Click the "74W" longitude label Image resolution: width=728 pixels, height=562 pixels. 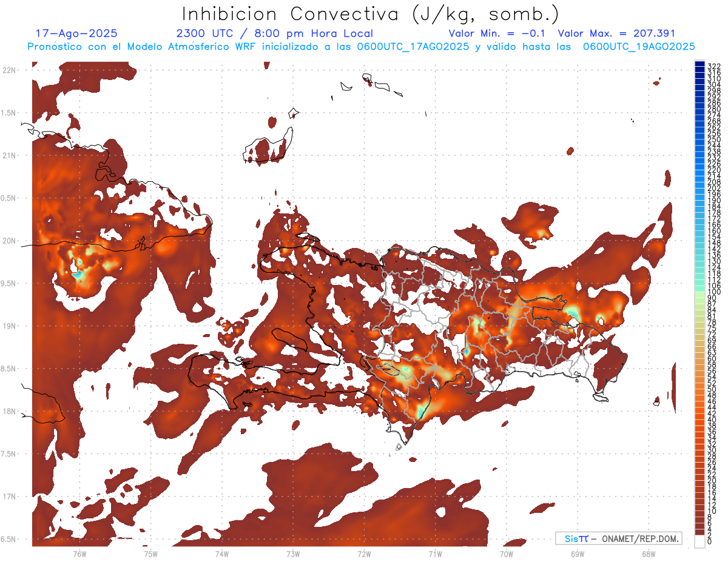(221, 554)
